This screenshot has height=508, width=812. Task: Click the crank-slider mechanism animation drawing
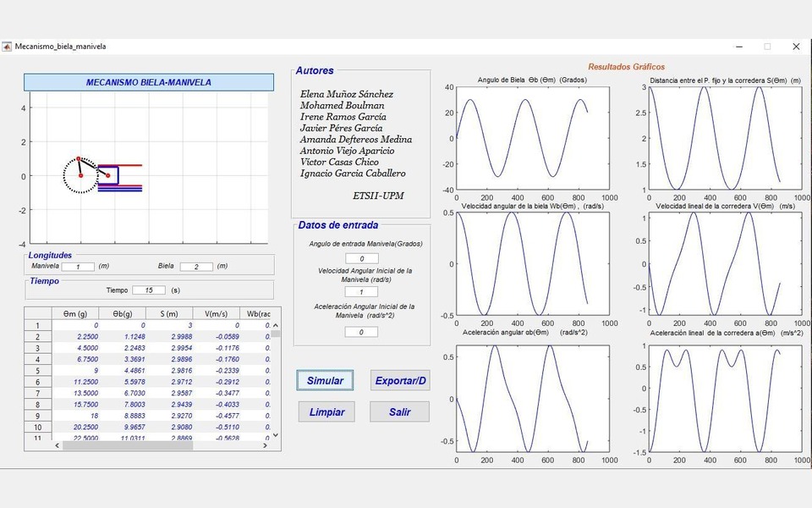(x=102, y=175)
